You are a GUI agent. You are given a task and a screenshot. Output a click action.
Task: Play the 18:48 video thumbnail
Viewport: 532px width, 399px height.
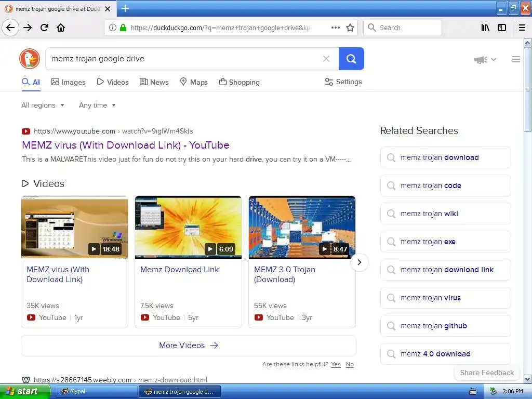pos(75,228)
